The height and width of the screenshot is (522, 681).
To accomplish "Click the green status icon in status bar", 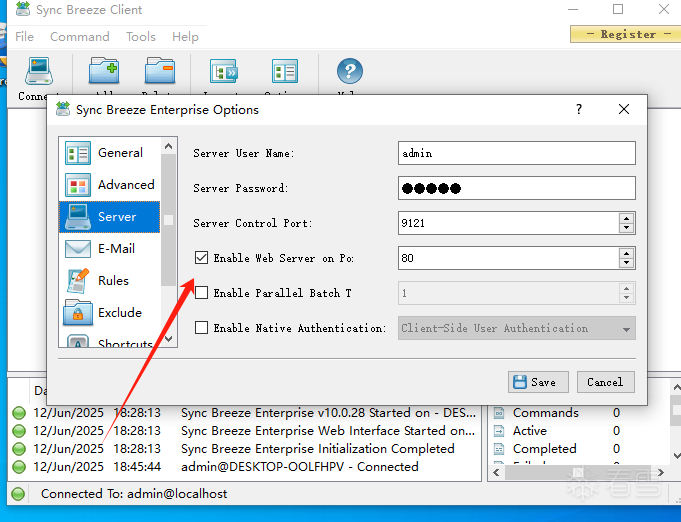I will (x=18, y=494).
